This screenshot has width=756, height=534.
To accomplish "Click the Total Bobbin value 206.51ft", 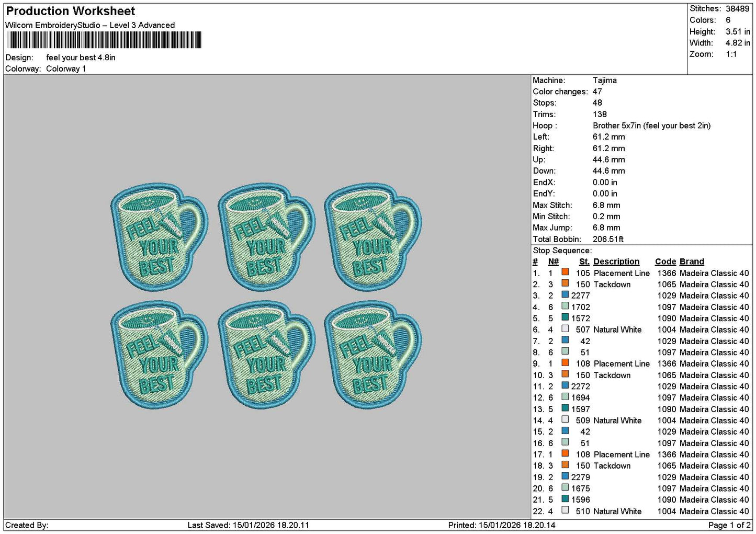I will coord(608,240).
